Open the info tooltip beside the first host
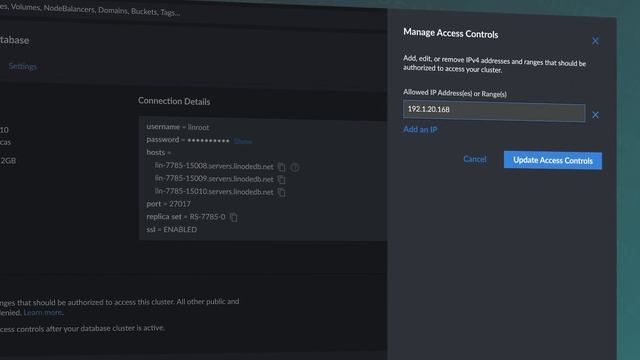This screenshot has width=640, height=360. point(295,167)
